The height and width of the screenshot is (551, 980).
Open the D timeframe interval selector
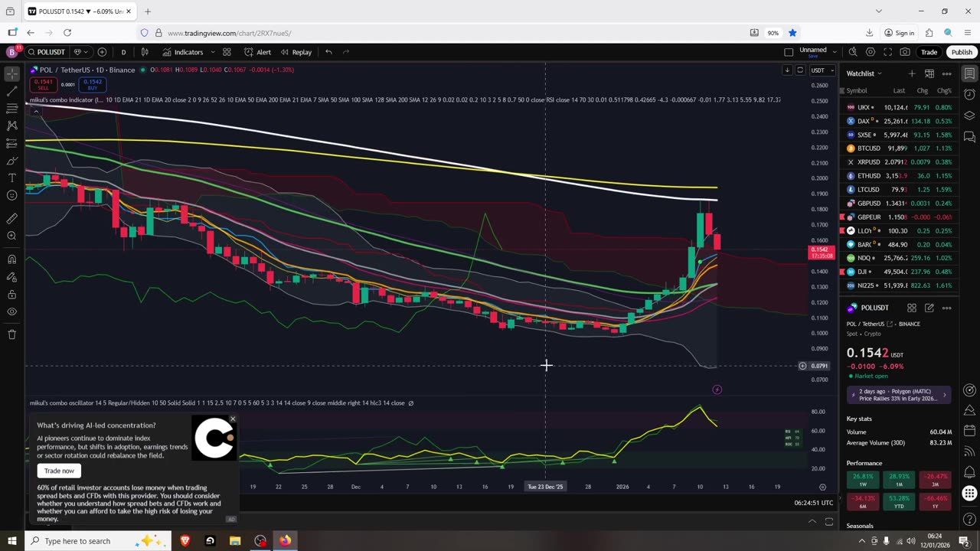(123, 52)
